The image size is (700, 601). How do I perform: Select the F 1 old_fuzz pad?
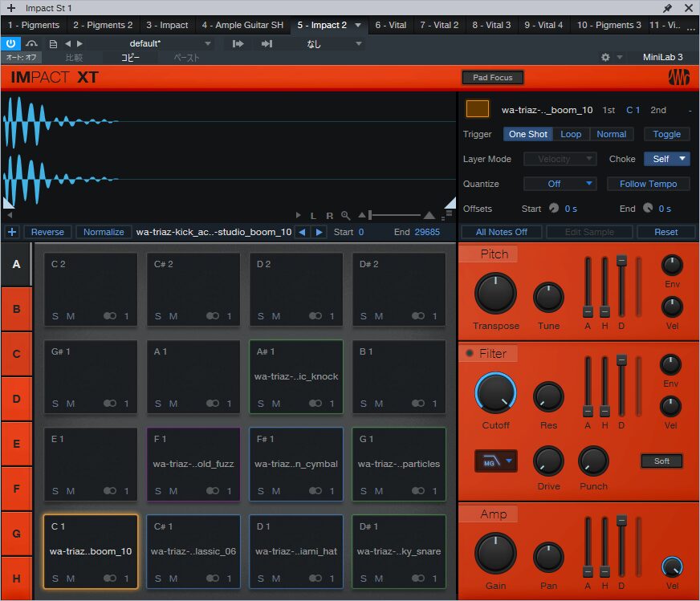(193, 464)
